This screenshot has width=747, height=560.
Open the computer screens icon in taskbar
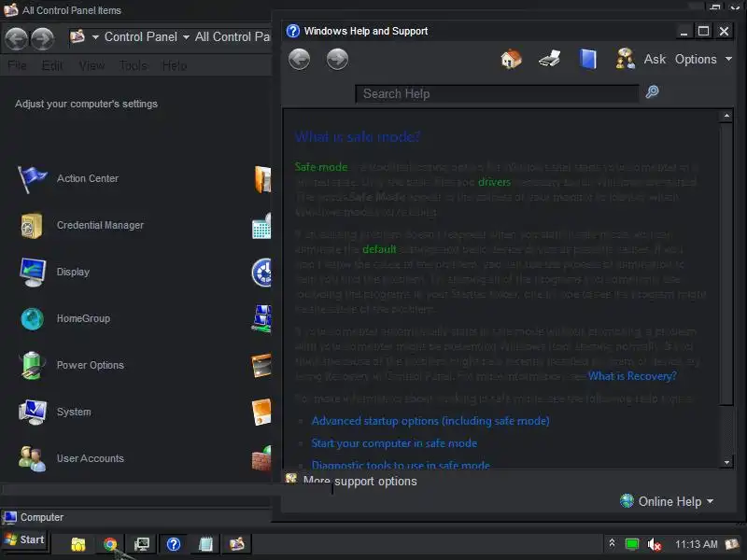[x=142, y=544]
